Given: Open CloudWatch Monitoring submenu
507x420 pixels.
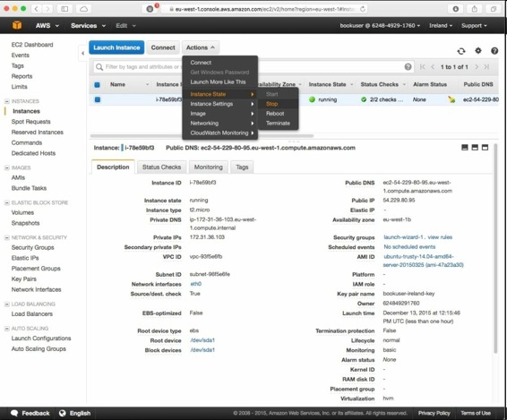Looking at the screenshot, I should click(x=219, y=133).
